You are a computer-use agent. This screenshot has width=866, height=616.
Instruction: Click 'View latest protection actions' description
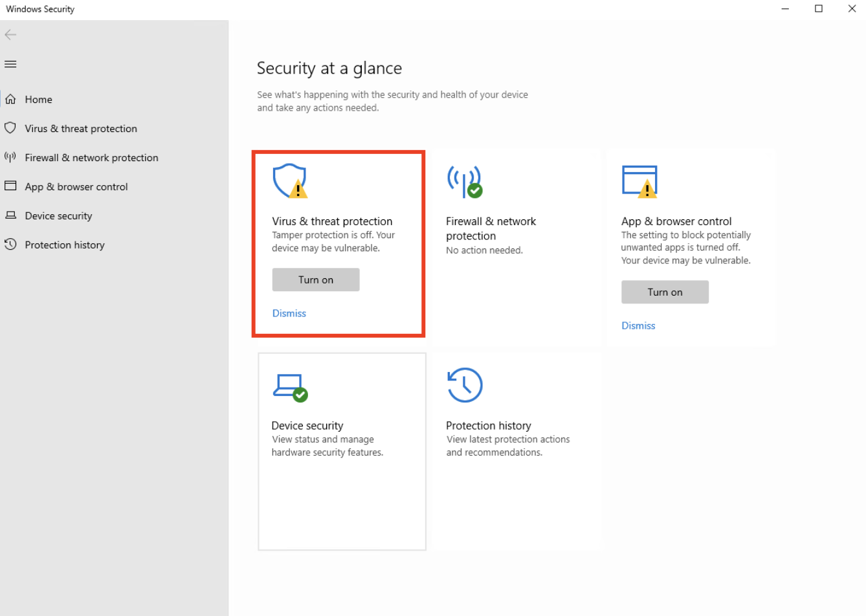[508, 446]
